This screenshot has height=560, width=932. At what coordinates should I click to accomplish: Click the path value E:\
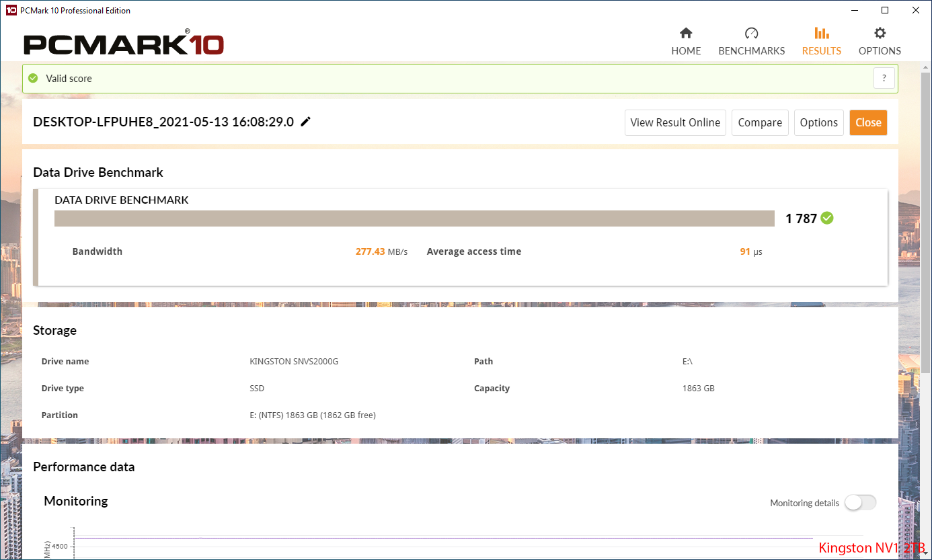tap(687, 361)
